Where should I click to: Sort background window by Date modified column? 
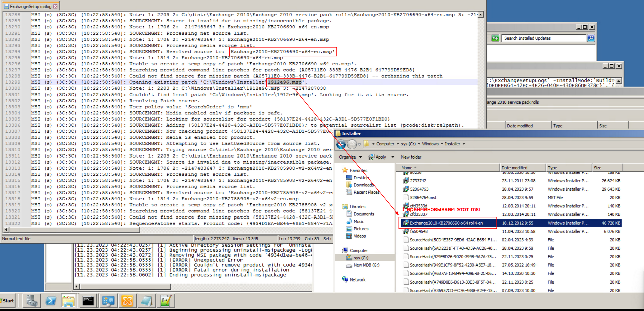click(x=528, y=126)
